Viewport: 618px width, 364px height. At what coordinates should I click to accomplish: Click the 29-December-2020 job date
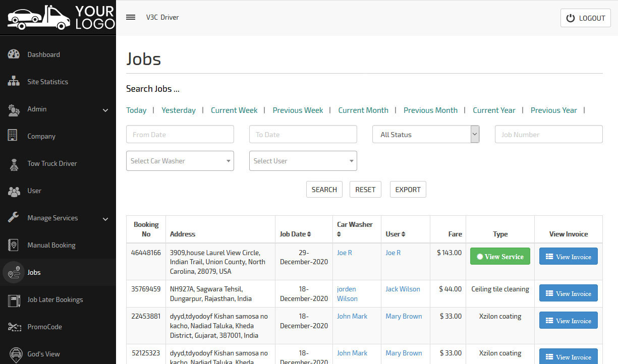(x=304, y=257)
